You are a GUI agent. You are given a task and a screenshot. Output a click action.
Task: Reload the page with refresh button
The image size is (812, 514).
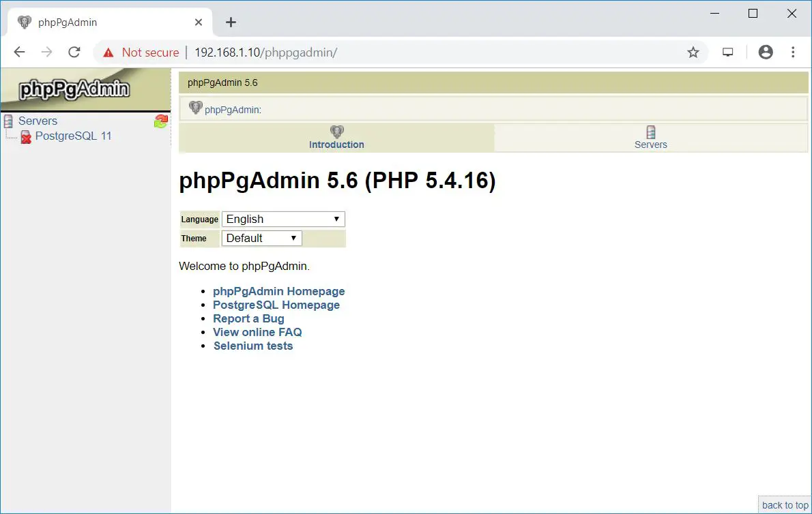coord(74,52)
